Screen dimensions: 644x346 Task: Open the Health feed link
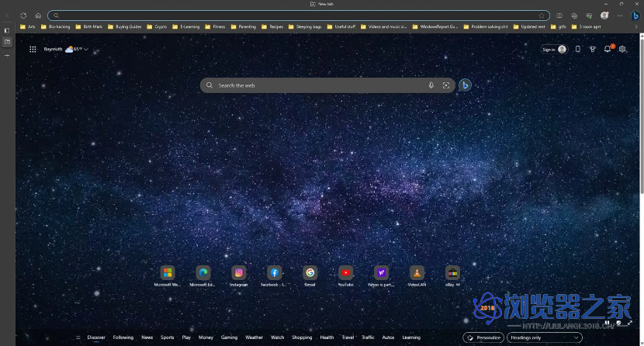327,337
